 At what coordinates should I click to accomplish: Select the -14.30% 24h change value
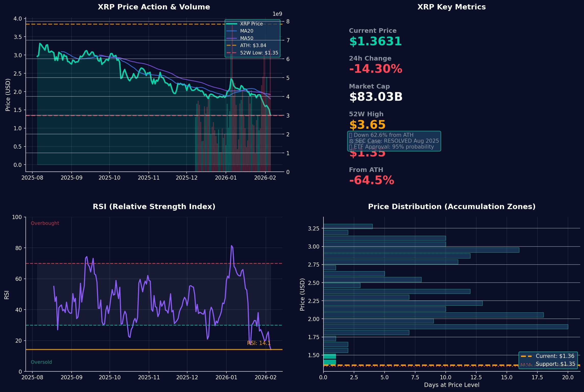click(x=375, y=69)
